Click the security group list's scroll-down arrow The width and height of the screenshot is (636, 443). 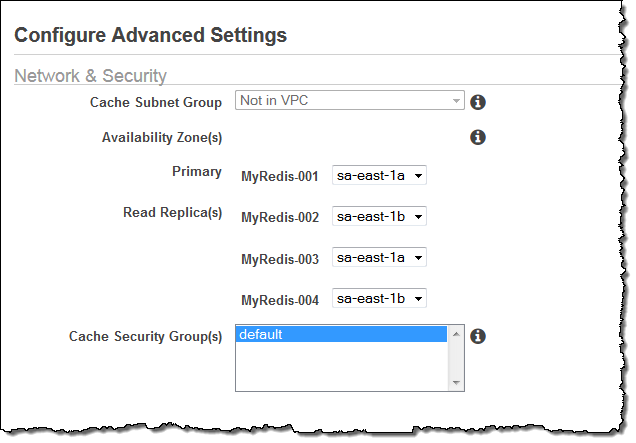456,382
